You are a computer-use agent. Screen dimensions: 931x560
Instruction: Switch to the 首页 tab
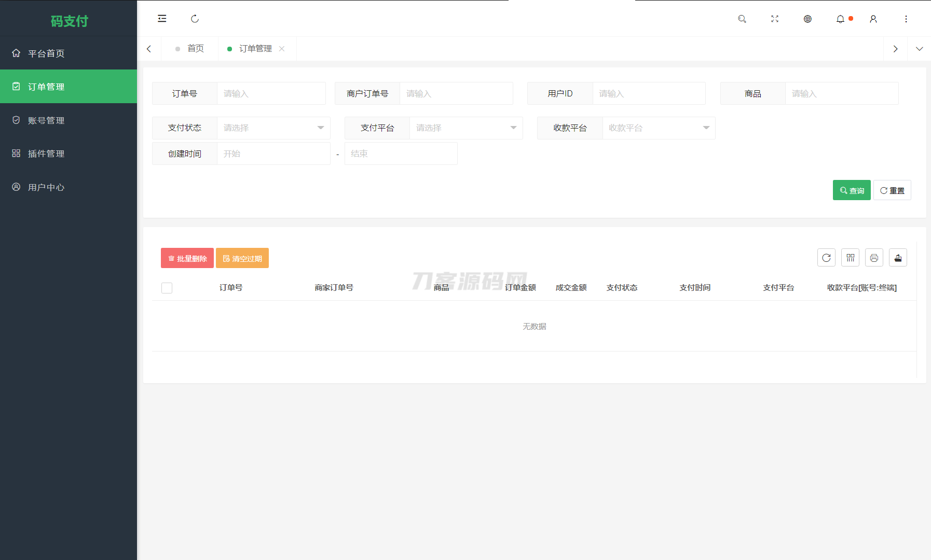[x=196, y=48]
